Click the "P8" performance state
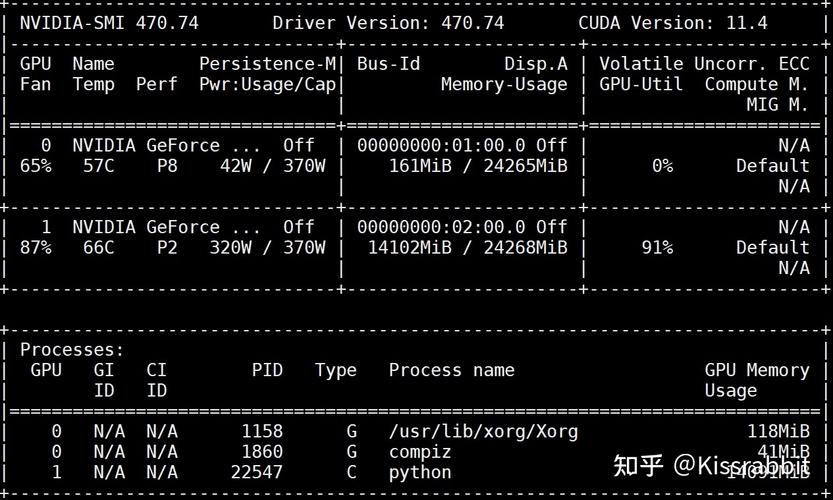 167,166
